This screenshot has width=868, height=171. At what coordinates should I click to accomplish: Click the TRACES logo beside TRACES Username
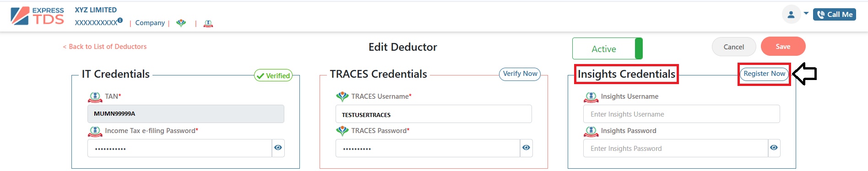342,96
